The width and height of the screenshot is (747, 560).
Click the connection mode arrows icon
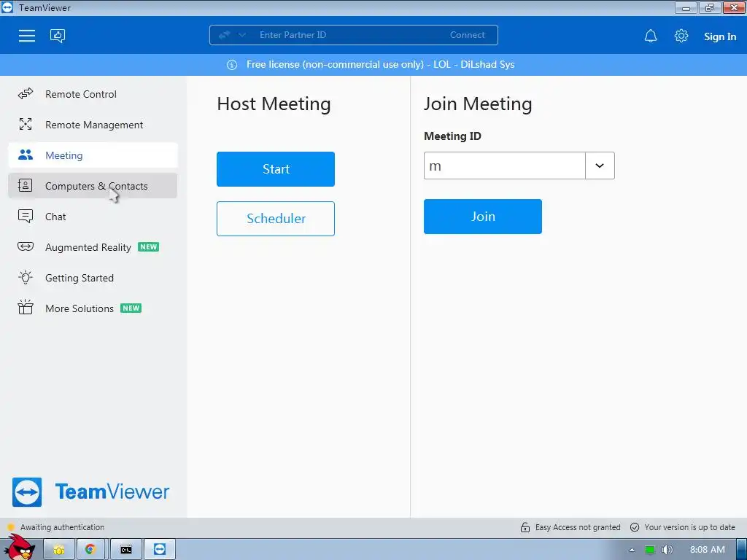coord(225,35)
